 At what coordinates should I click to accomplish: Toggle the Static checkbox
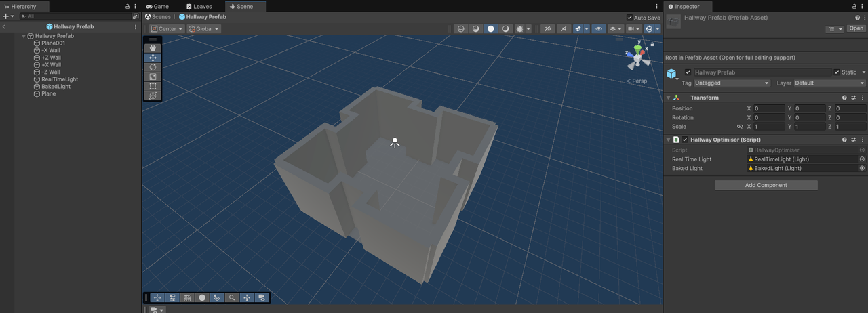point(837,72)
